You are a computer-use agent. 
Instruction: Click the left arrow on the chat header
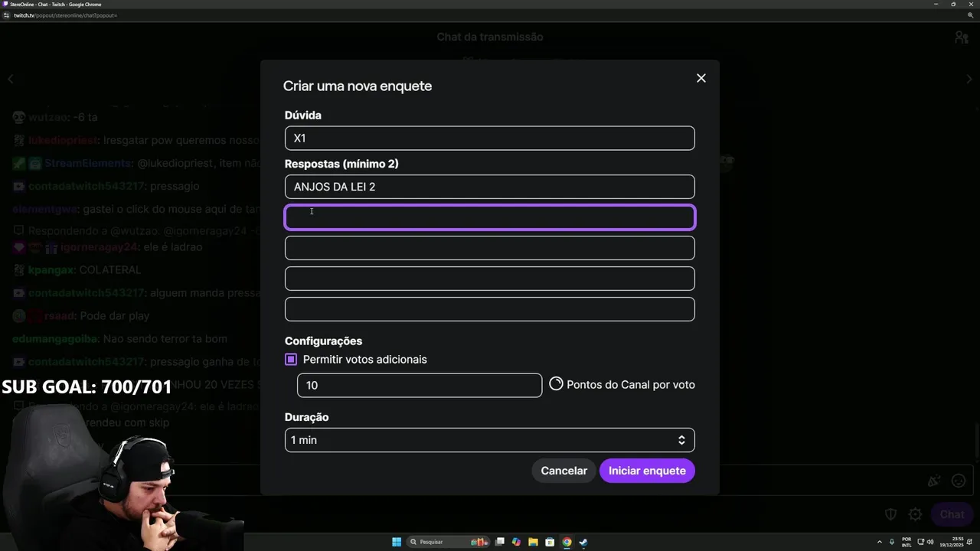pyautogui.click(x=11, y=79)
